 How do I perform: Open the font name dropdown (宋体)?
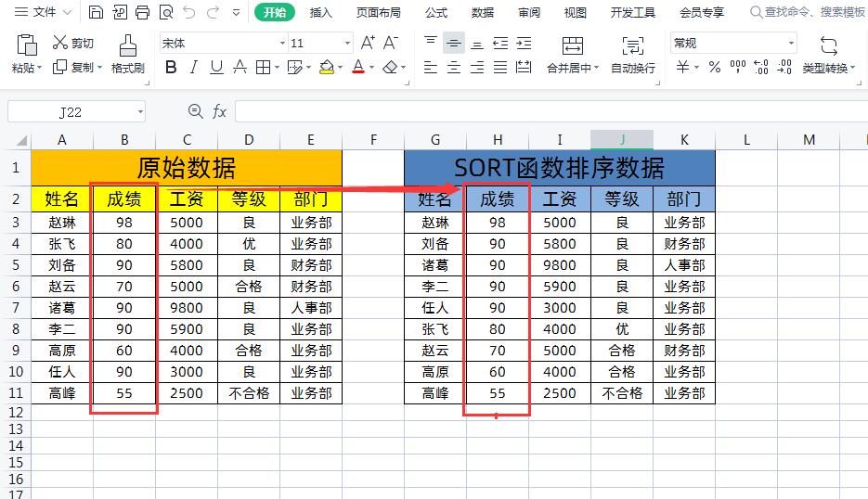[x=282, y=44]
